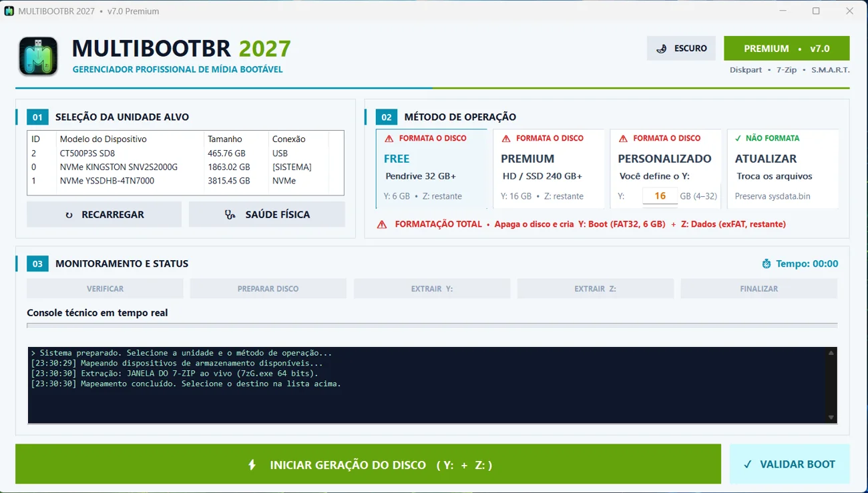Click the console scrollbar down arrow
Screen dimensions: 868x493
831,418
